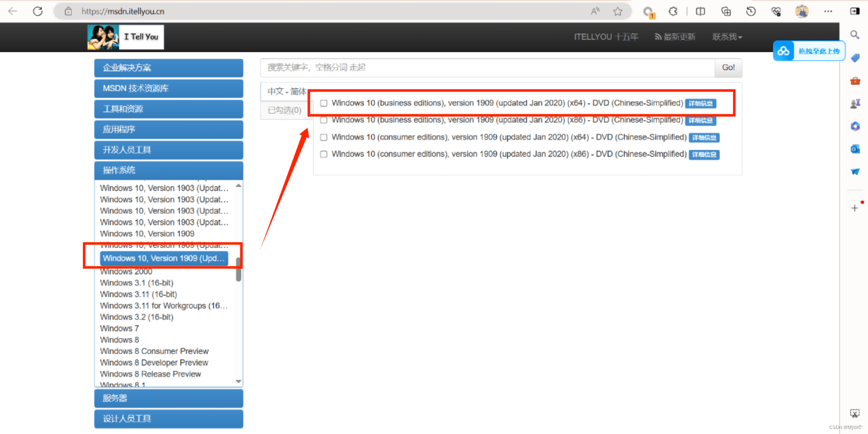Check Windows 10 business editions x64 checkbox
Screen dimensions: 868x434
tap(323, 103)
